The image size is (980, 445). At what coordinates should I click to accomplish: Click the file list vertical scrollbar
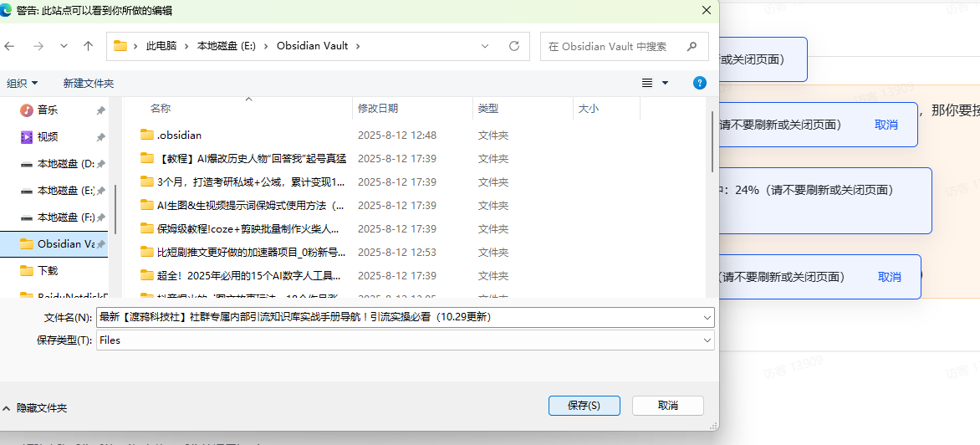[713, 142]
